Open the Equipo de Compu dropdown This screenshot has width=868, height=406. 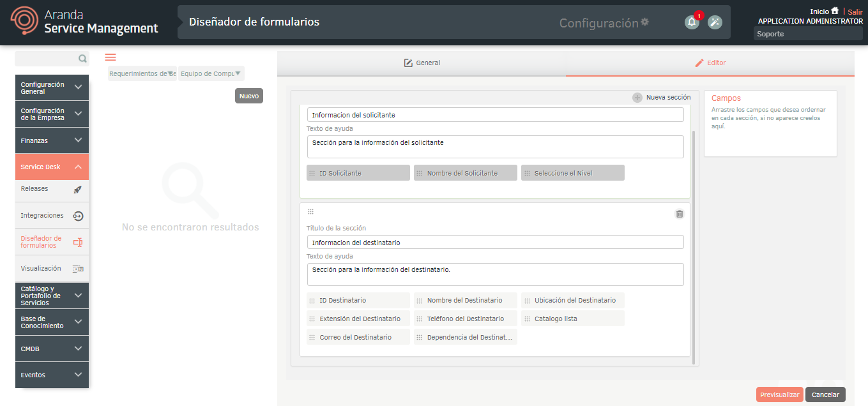pos(211,73)
